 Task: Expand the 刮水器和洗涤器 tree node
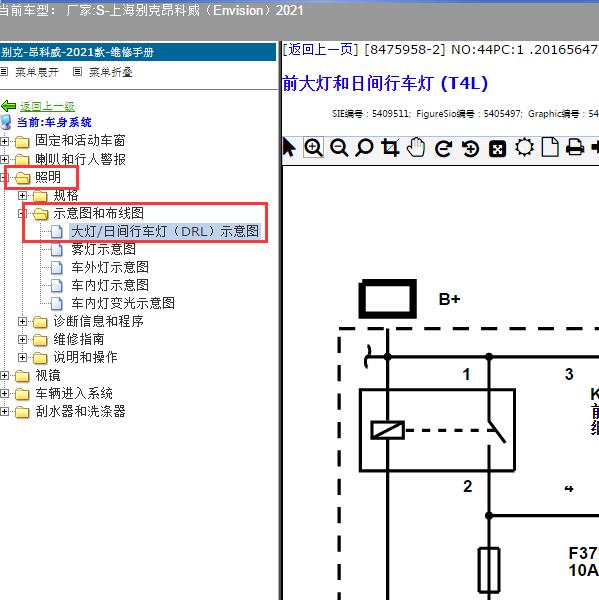(4, 412)
